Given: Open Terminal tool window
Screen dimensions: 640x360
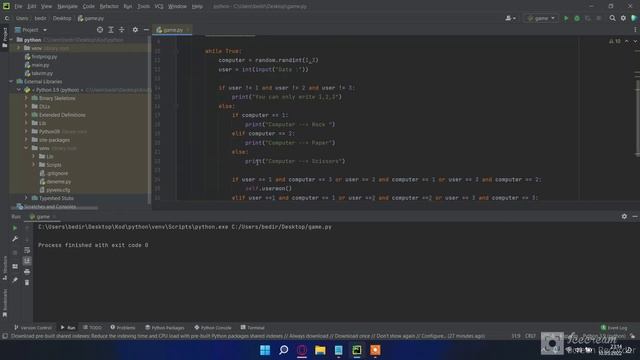Looking at the screenshot, I should [x=253, y=328].
